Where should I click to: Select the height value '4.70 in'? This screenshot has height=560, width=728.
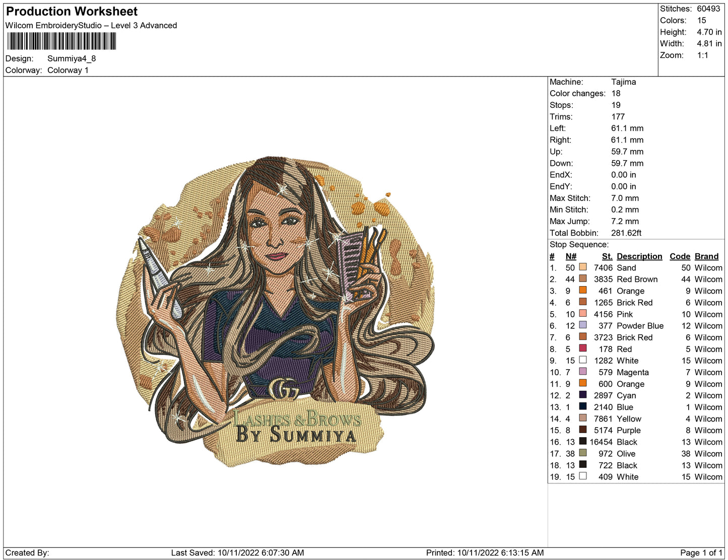(709, 32)
